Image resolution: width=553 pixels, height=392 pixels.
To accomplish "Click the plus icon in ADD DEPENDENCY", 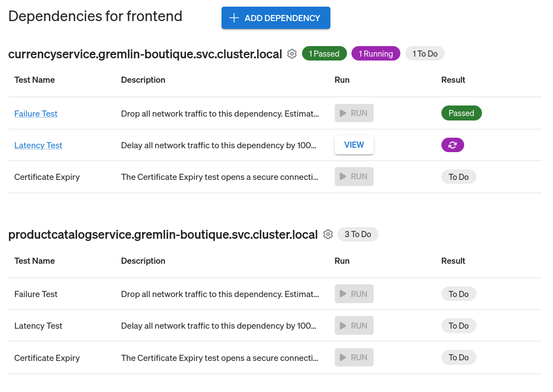I will [x=234, y=17].
